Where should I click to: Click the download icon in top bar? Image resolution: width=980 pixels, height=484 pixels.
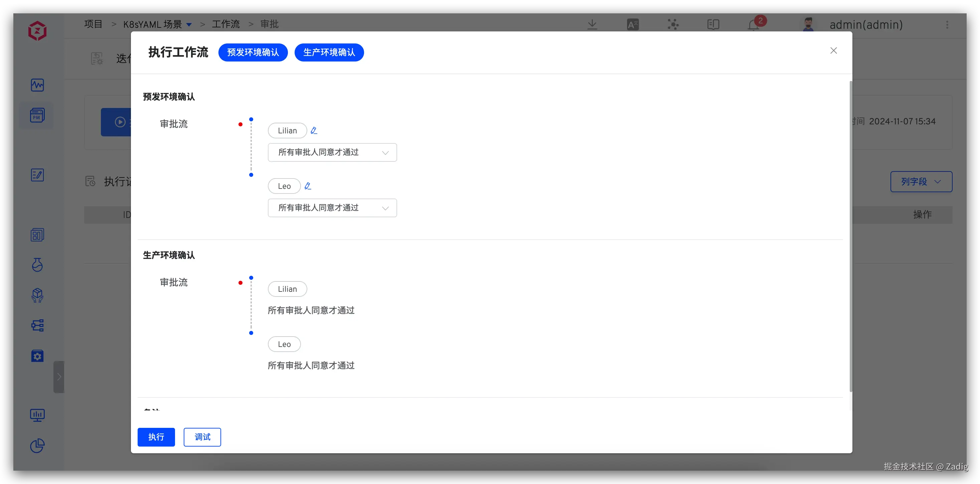[x=592, y=25]
